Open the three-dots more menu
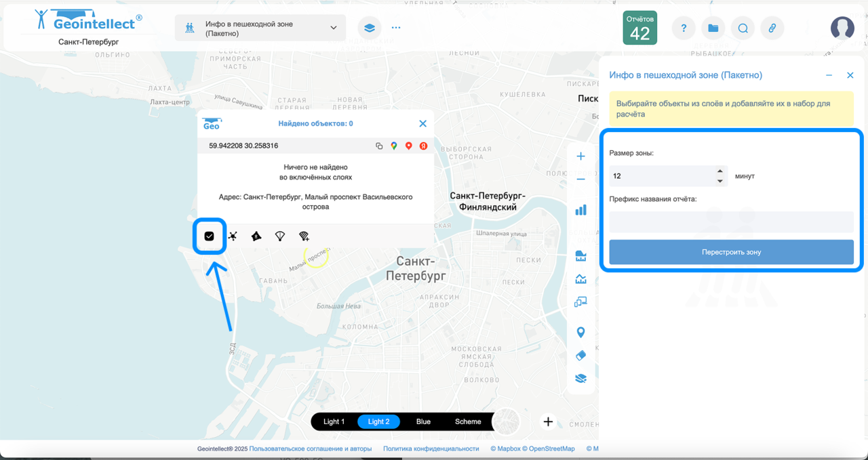Image resolution: width=868 pixels, height=460 pixels. click(x=396, y=28)
